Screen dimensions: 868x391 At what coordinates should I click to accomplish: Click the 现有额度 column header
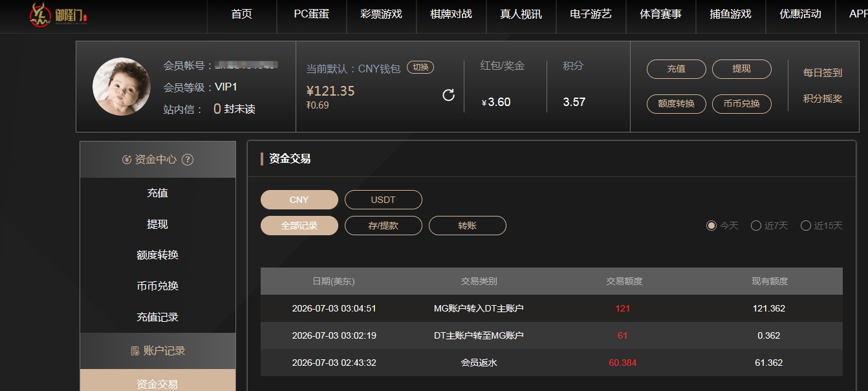(770, 282)
